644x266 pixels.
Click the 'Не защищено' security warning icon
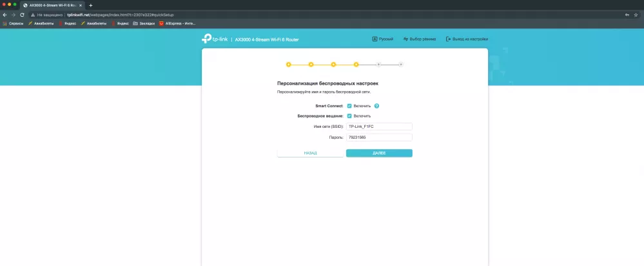coord(34,15)
